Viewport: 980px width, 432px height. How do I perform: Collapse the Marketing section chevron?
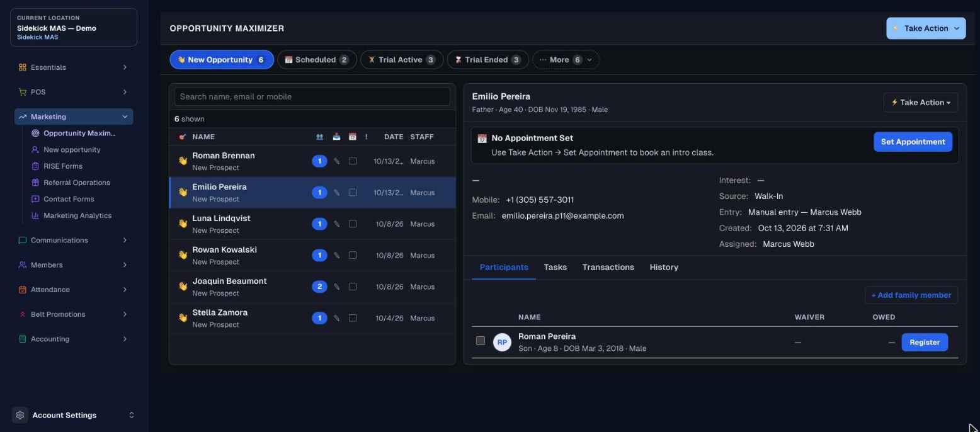125,117
